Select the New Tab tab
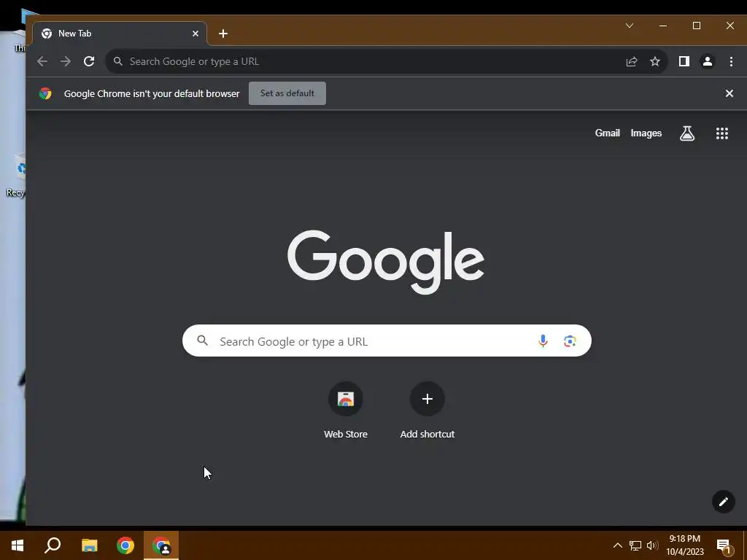This screenshot has height=560, width=747. pos(120,34)
